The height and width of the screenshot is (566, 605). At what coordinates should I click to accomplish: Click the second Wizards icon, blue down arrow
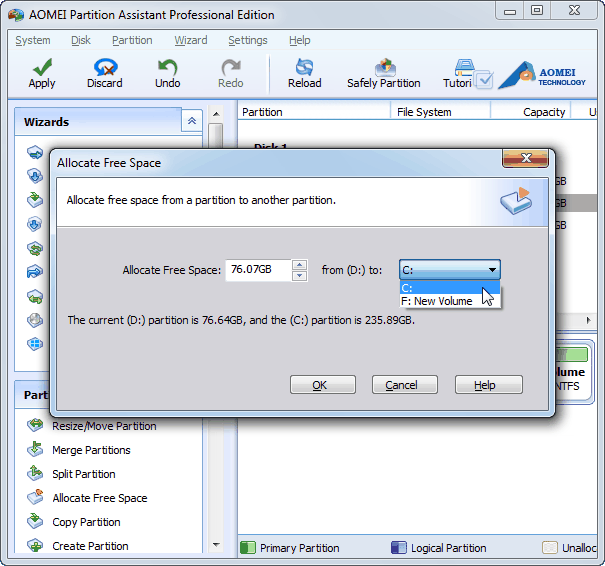(35, 176)
